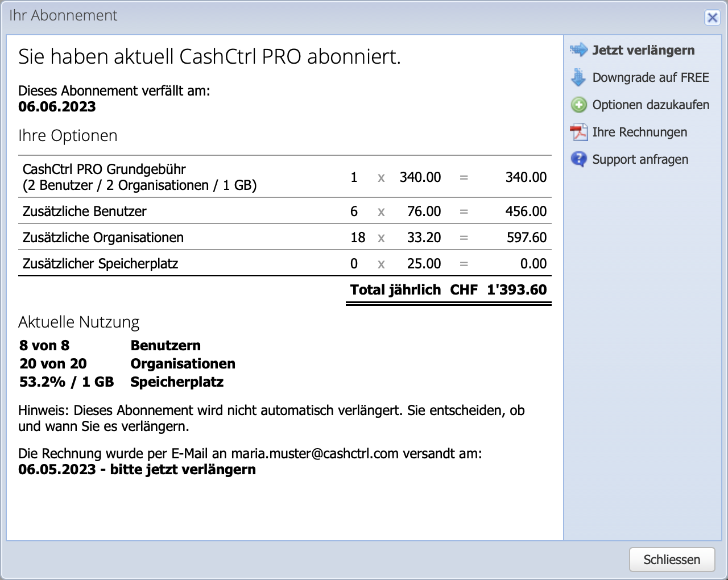The width and height of the screenshot is (728, 580).
Task: Click the 20 von 20 usage value
Action: pyautogui.click(x=53, y=364)
